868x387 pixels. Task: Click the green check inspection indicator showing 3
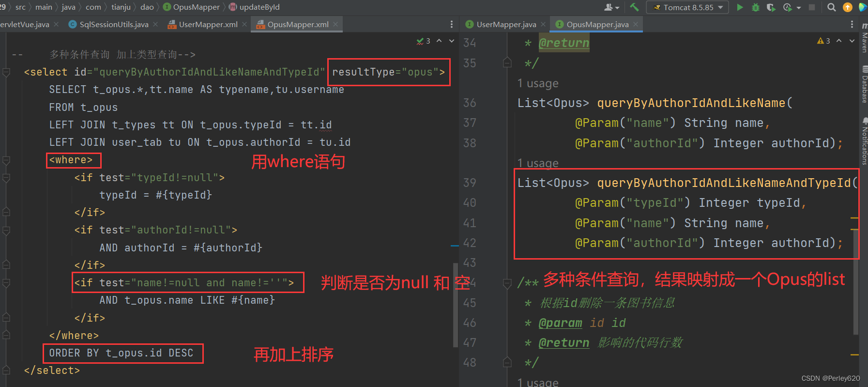pos(423,41)
